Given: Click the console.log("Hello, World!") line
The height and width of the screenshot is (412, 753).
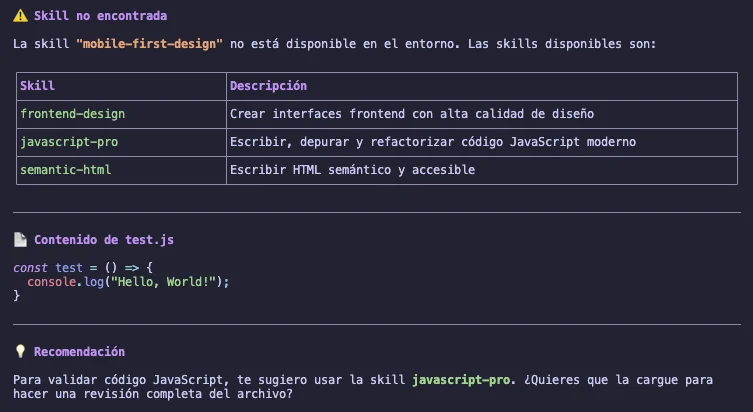Looking at the screenshot, I should [128, 282].
